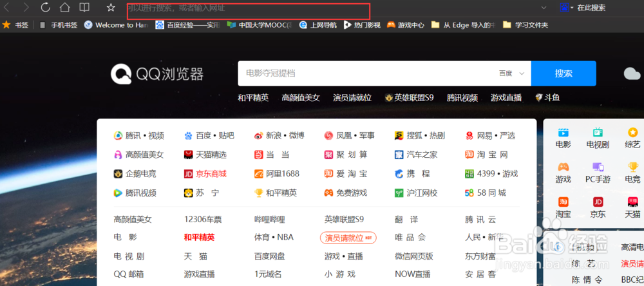The width and height of the screenshot is (644, 286).
Task: Open PC手游 category in right panel
Action: (598, 173)
